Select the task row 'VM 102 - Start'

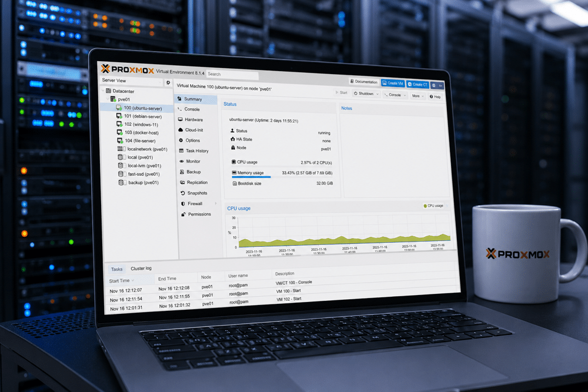(283, 301)
